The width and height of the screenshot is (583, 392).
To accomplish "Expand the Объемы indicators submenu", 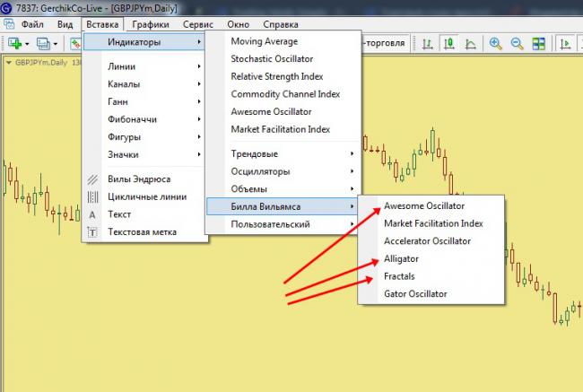I will click(x=283, y=189).
